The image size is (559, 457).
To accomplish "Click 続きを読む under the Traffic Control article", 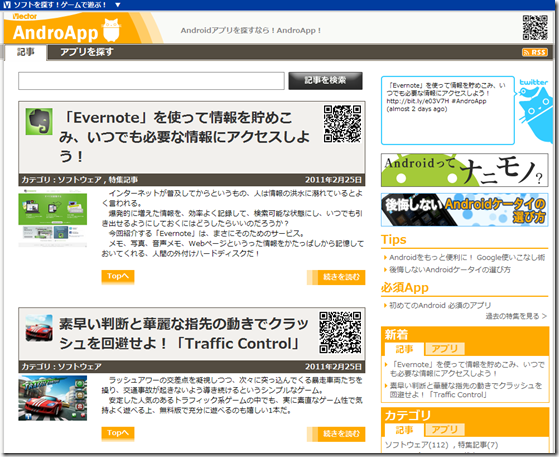I will [x=336, y=434].
